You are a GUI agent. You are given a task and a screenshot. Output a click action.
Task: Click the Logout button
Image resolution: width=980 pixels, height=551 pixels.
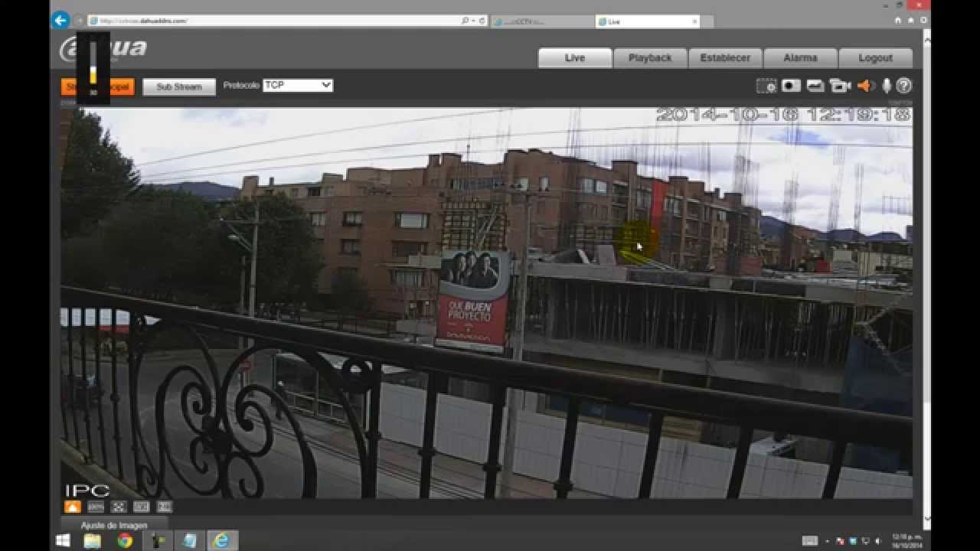pyautogui.click(x=875, y=58)
